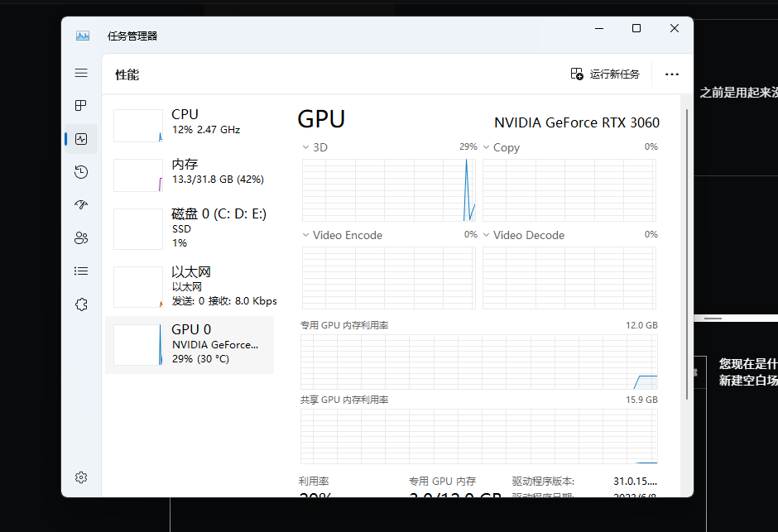
Task: Open the Startup apps page icon
Action: pyautogui.click(x=81, y=204)
